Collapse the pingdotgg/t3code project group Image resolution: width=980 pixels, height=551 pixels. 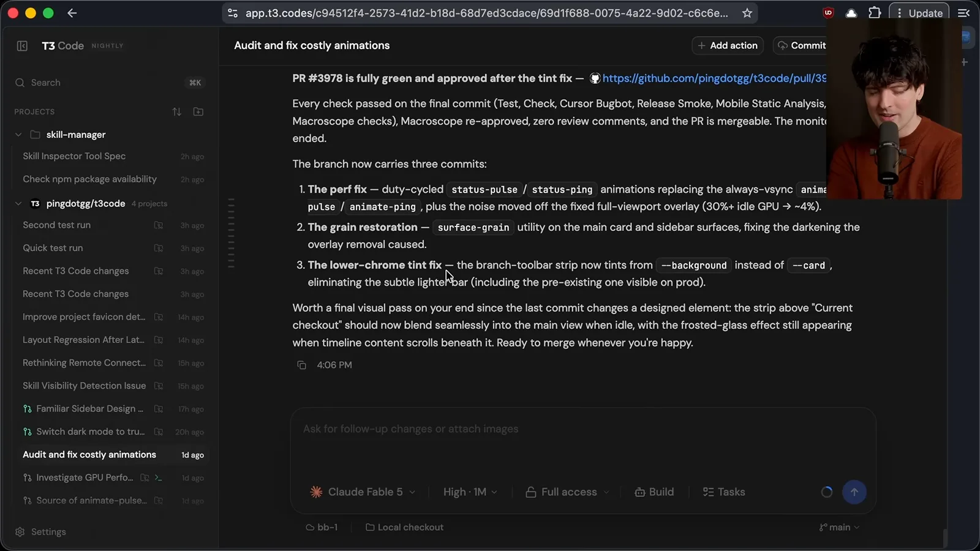[18, 204]
